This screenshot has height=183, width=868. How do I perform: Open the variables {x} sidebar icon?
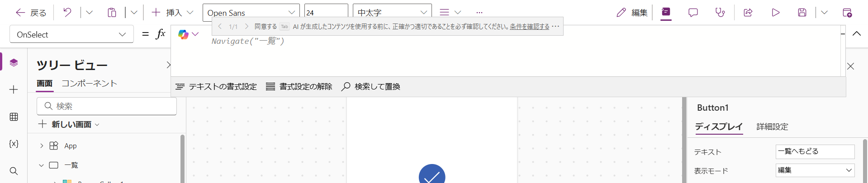[x=14, y=144]
